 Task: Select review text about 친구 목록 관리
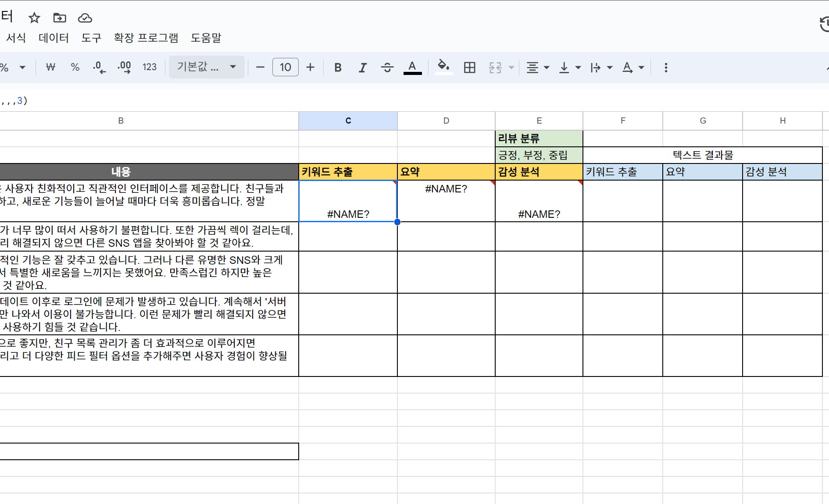(x=149, y=355)
